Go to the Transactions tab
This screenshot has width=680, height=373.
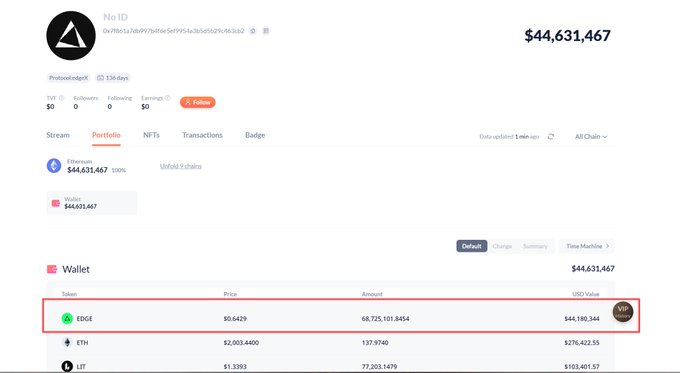202,135
